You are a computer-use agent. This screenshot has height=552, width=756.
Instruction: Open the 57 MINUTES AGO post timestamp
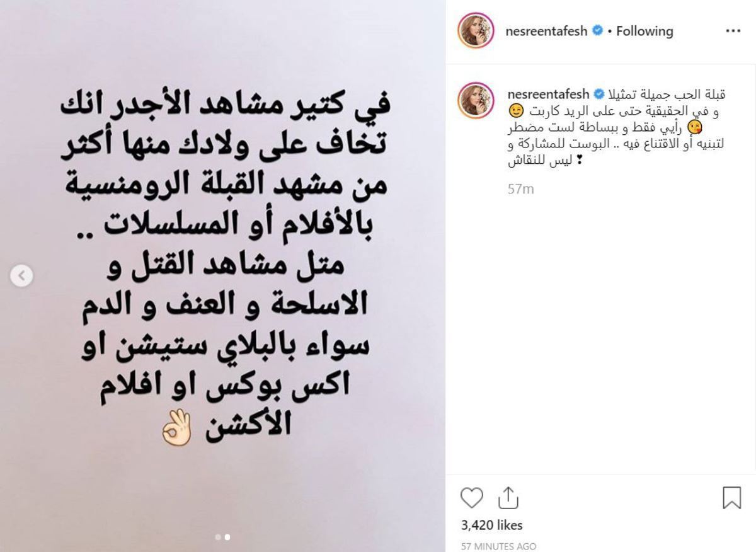coord(498,546)
